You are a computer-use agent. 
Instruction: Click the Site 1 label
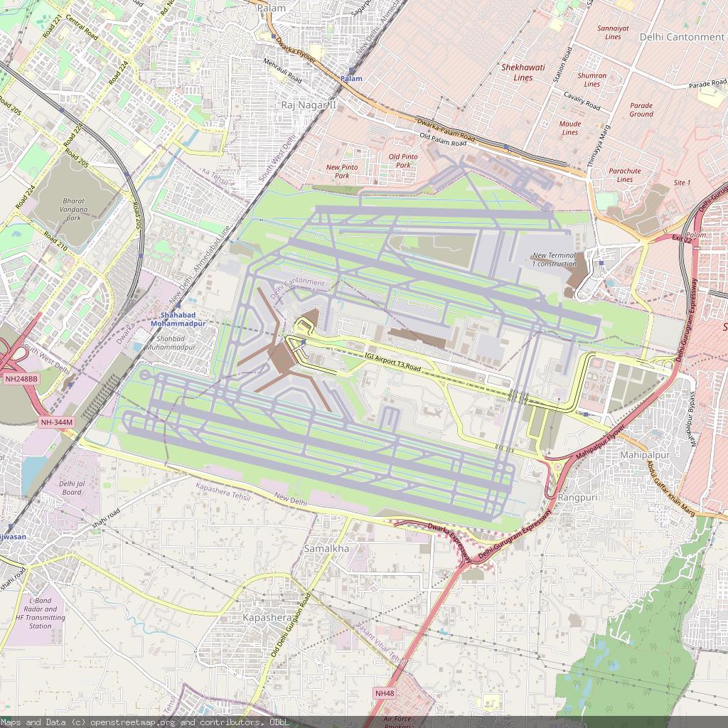point(682,183)
